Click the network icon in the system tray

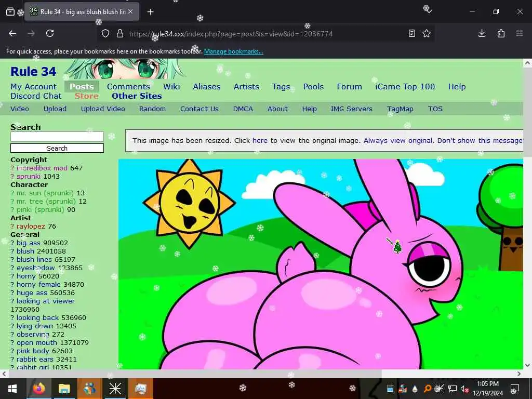click(x=452, y=389)
